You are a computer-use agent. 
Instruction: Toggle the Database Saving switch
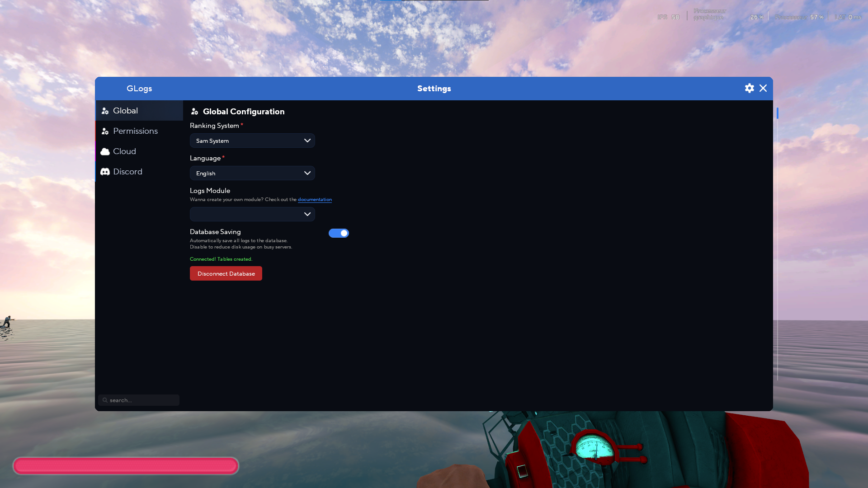pos(339,233)
